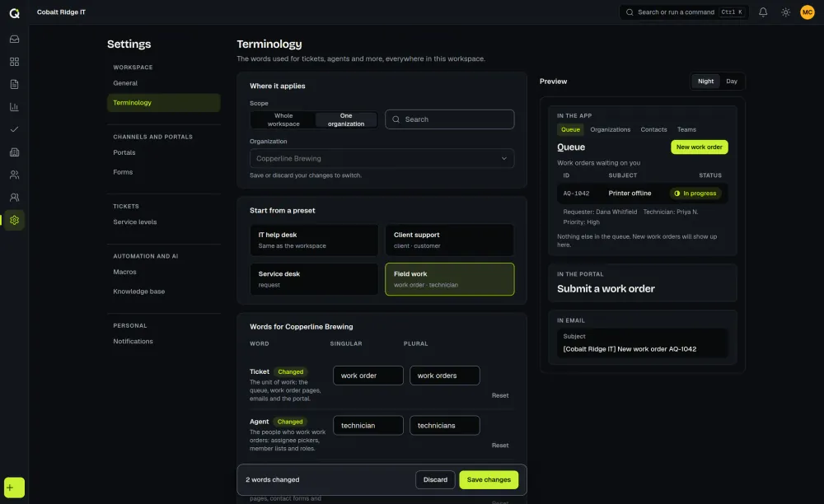Click the sun theme icon in header

785,12
